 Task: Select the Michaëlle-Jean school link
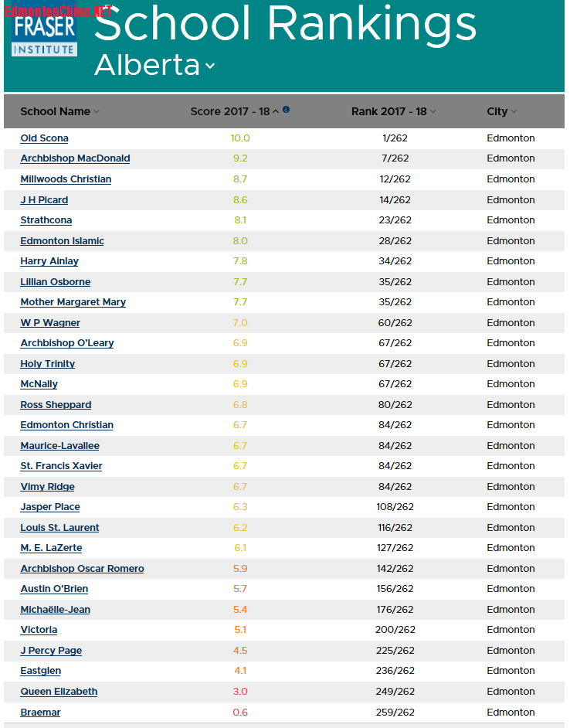point(55,609)
